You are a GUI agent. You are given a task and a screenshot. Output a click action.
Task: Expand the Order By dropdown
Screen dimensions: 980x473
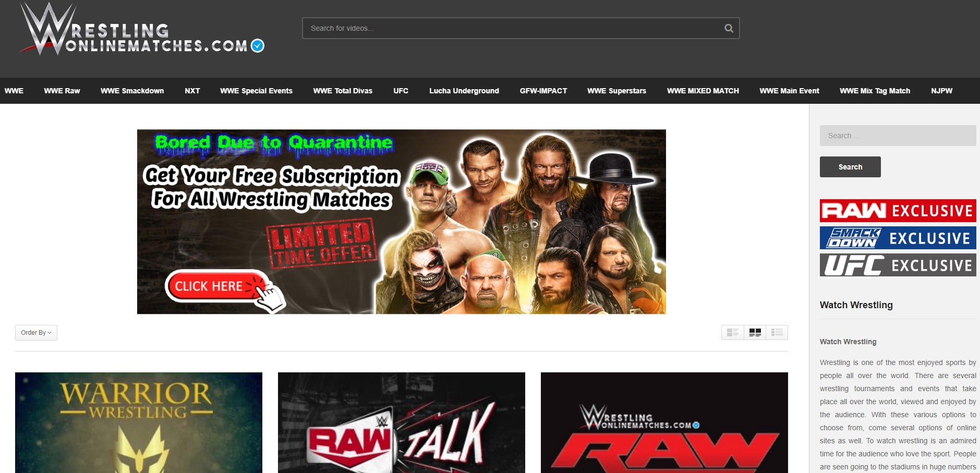[x=36, y=333]
